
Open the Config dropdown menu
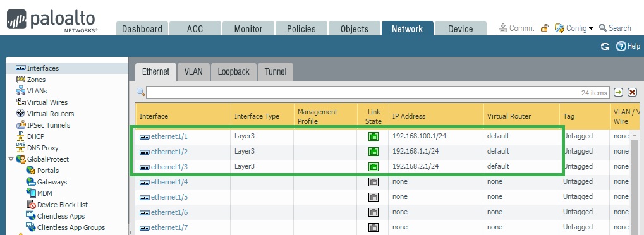tap(574, 28)
